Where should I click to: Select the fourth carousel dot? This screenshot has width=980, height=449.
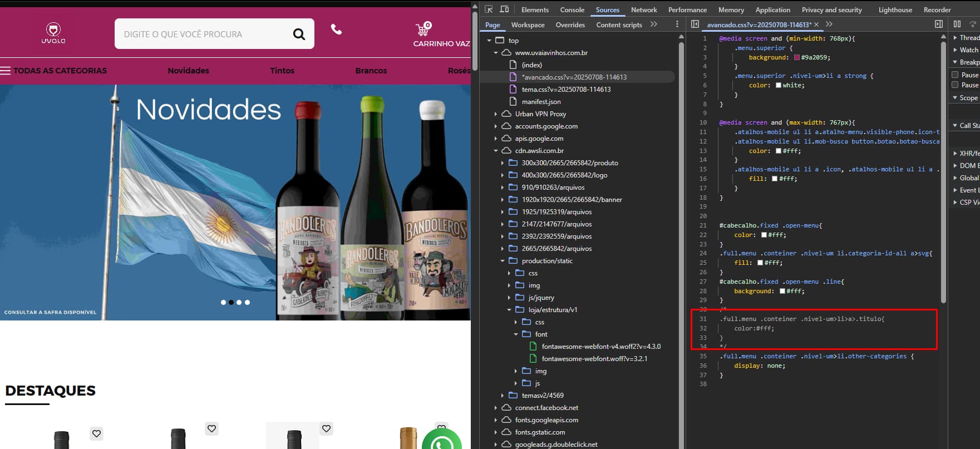[x=247, y=303]
